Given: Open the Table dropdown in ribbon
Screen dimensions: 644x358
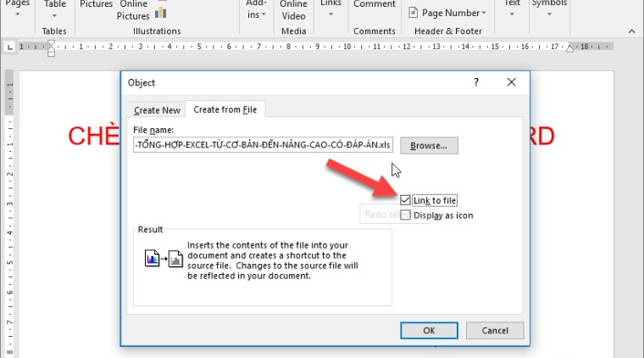Looking at the screenshot, I should pos(55,8).
